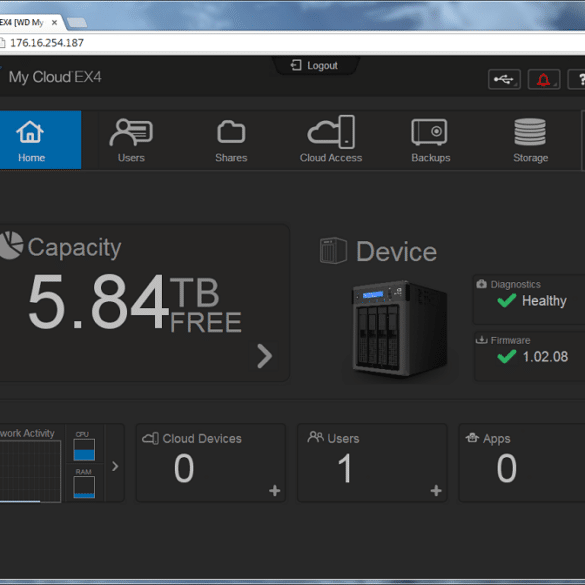The height and width of the screenshot is (585, 585).
Task: Open the Storage tab
Action: (x=530, y=141)
